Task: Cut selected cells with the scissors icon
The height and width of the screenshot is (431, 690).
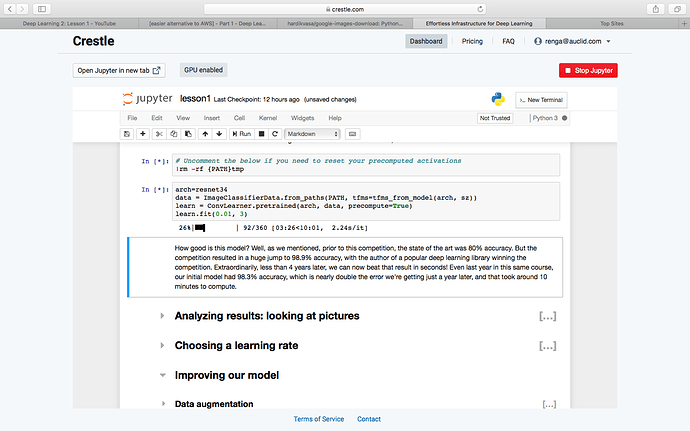Action: 160,133
